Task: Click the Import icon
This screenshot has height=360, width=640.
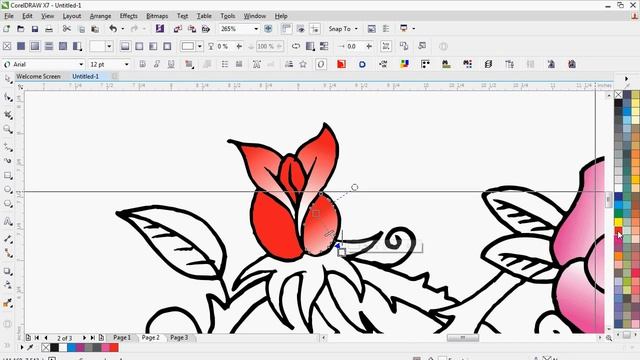Action: [x=178, y=29]
